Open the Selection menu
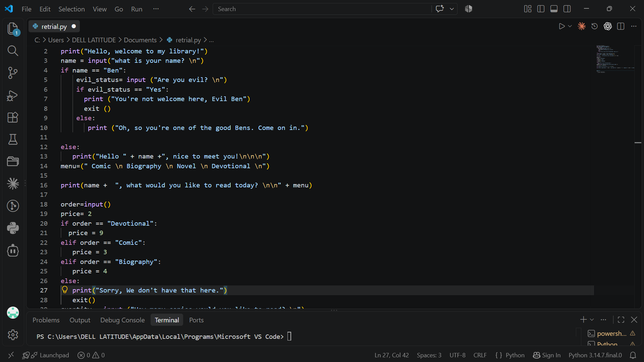The height and width of the screenshot is (362, 644). coord(71,9)
